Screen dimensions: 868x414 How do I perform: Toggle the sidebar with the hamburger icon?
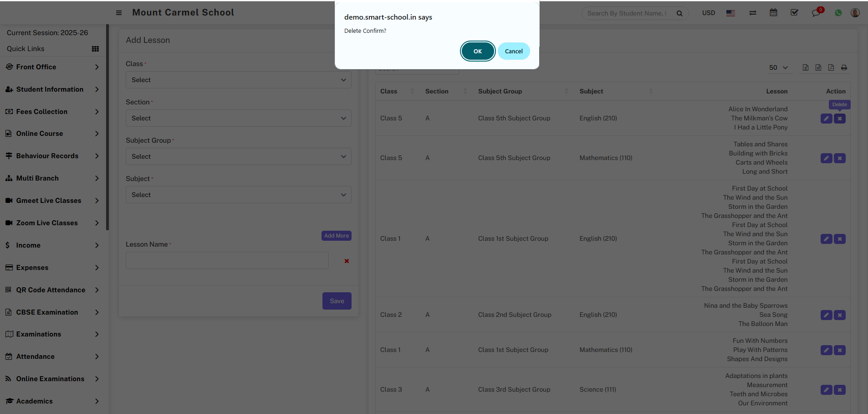point(119,13)
